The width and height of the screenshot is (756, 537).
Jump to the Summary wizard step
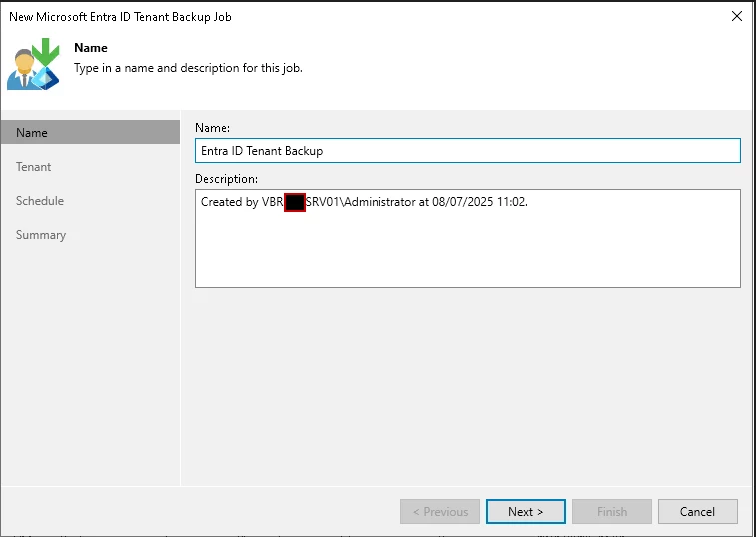[41, 235]
